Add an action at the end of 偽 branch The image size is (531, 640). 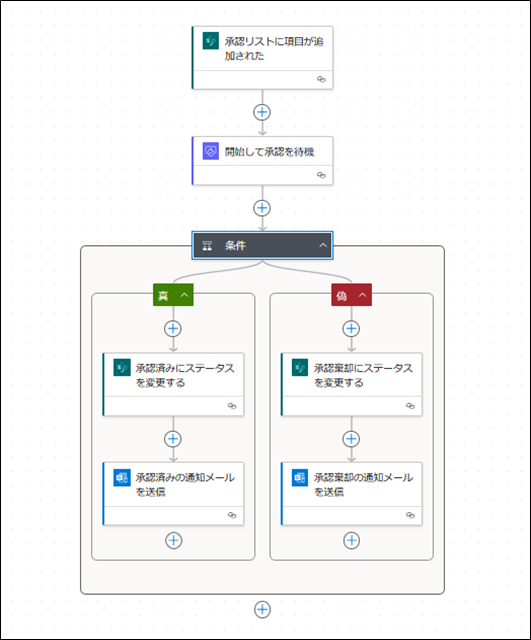pyautogui.click(x=351, y=540)
